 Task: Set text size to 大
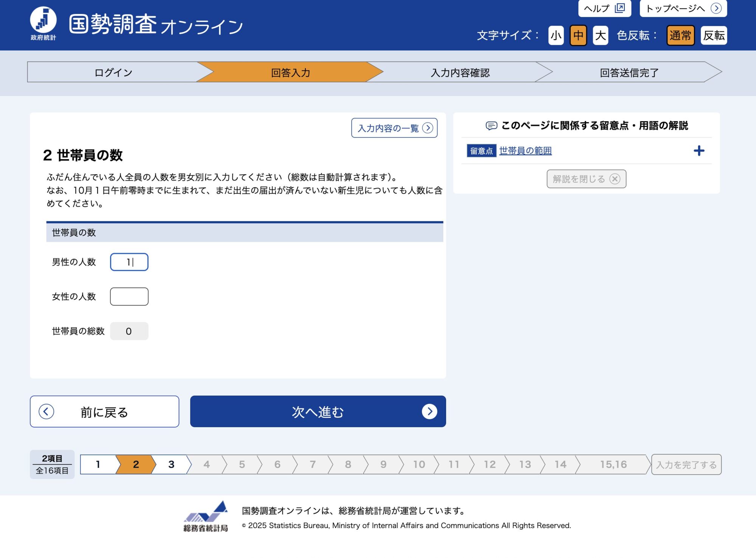pos(600,36)
